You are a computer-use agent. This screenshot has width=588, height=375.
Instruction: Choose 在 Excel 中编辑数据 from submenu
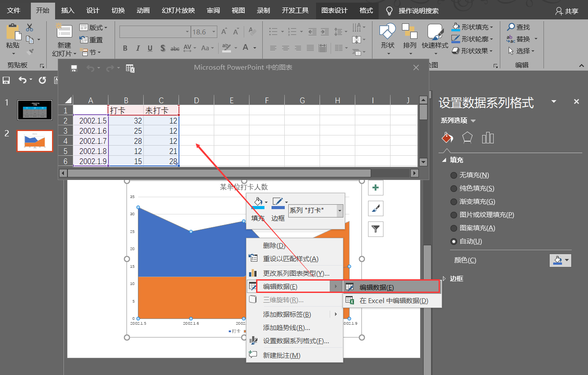[x=393, y=301]
